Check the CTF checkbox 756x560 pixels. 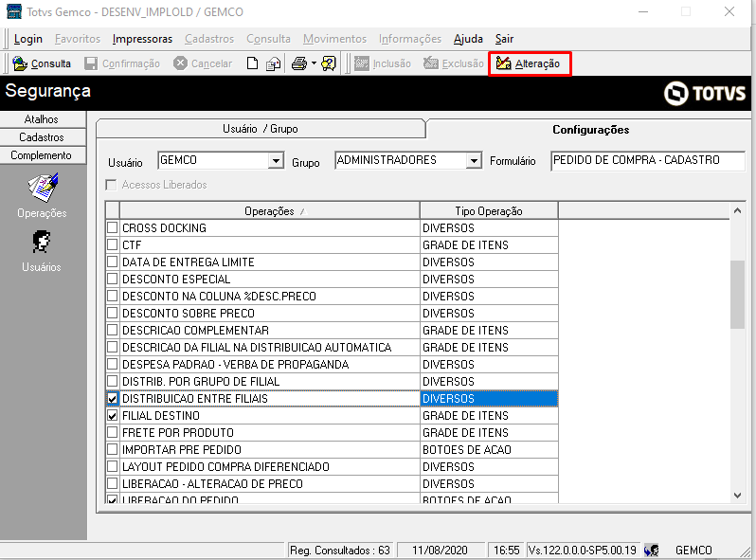(x=113, y=245)
